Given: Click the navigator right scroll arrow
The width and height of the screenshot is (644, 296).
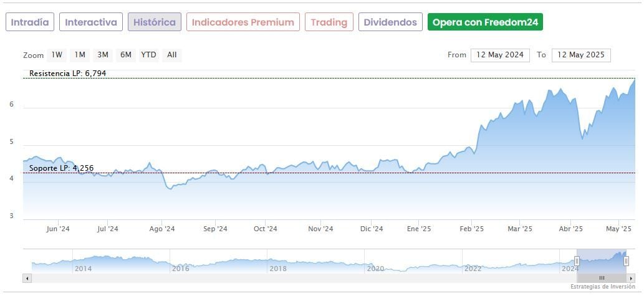Looking at the screenshot, I should 631,278.
